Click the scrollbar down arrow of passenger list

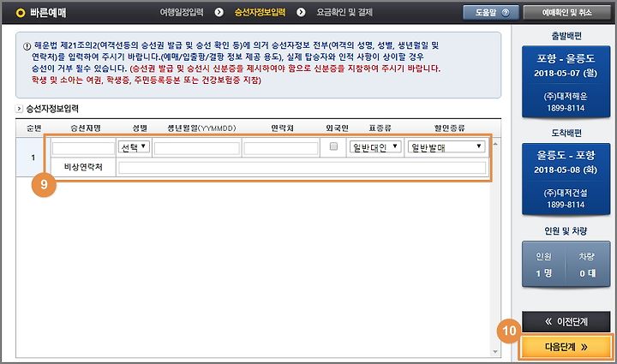click(495, 351)
